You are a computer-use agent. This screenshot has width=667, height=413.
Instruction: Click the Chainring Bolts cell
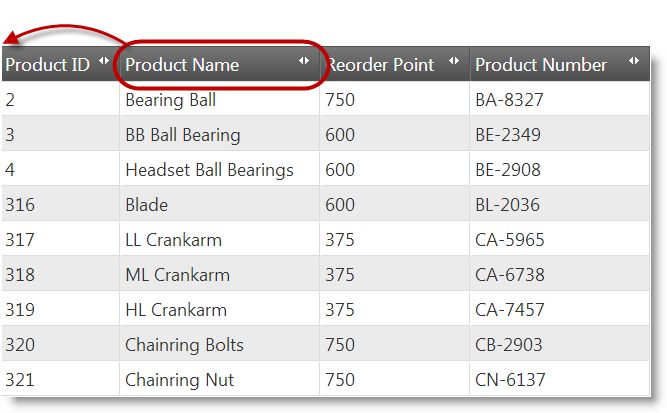184,345
